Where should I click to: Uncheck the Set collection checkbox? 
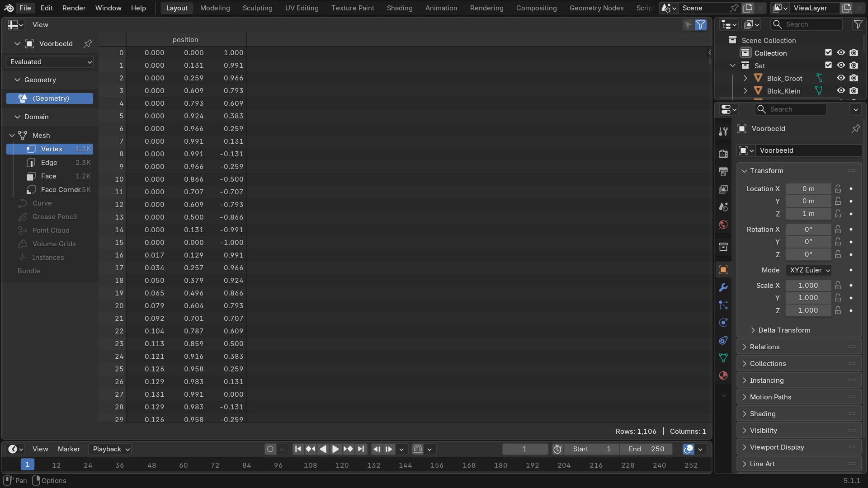pyautogui.click(x=828, y=66)
